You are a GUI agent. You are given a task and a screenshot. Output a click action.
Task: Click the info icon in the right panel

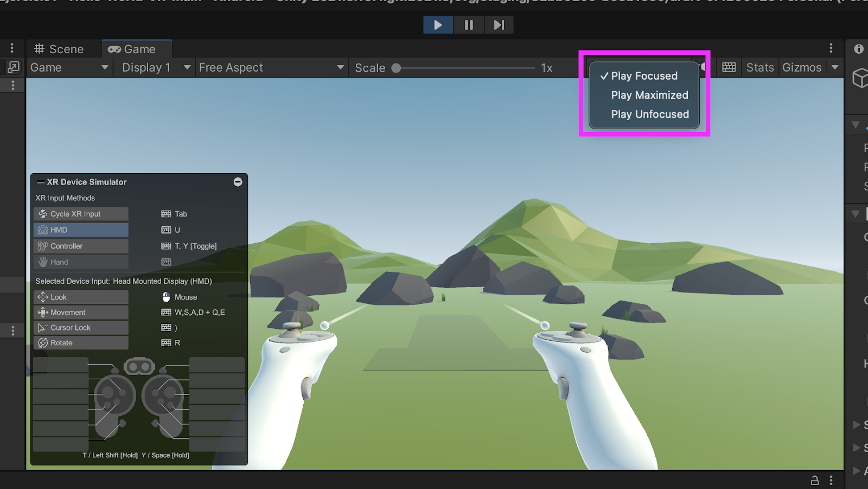click(x=858, y=49)
